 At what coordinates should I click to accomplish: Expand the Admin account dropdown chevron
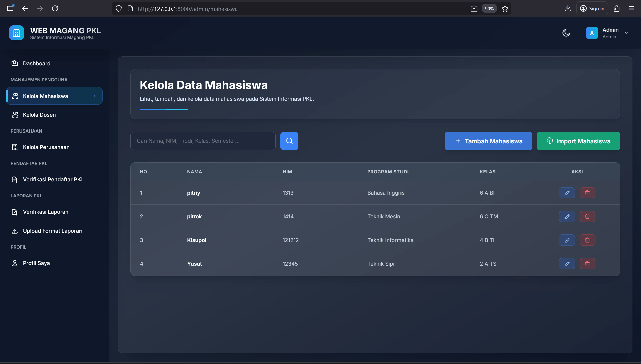(626, 33)
